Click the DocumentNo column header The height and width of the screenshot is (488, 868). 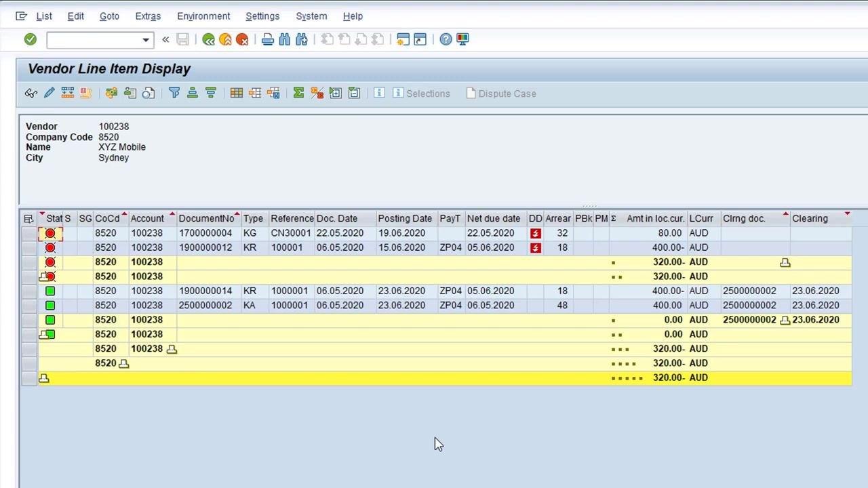[x=209, y=218]
